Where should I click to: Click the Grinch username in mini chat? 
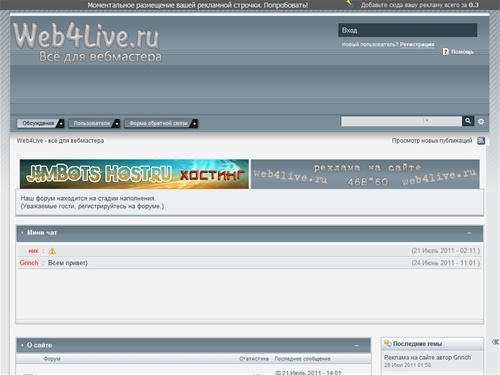point(29,263)
